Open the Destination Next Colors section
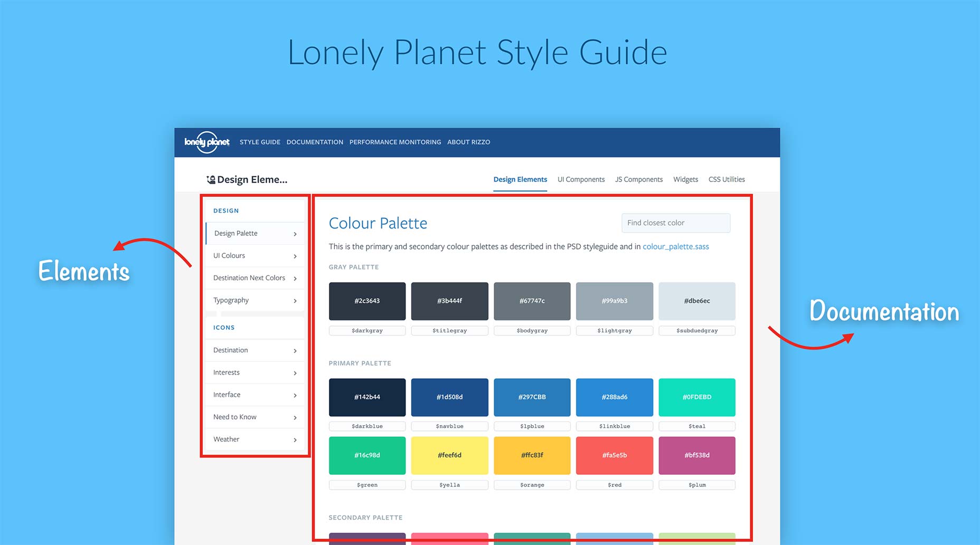Screen dimensions: 980x545 (x=249, y=278)
